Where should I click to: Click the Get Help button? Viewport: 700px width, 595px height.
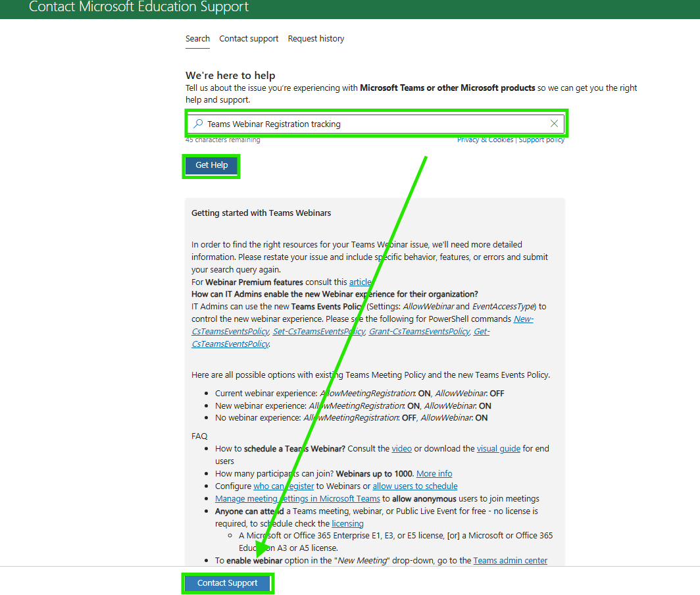[x=212, y=165]
